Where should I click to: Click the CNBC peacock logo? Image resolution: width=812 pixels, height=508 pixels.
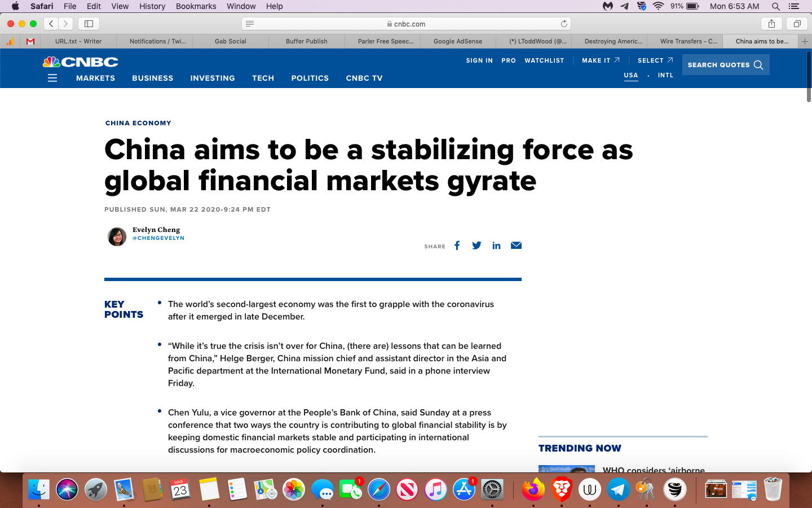tap(81, 62)
